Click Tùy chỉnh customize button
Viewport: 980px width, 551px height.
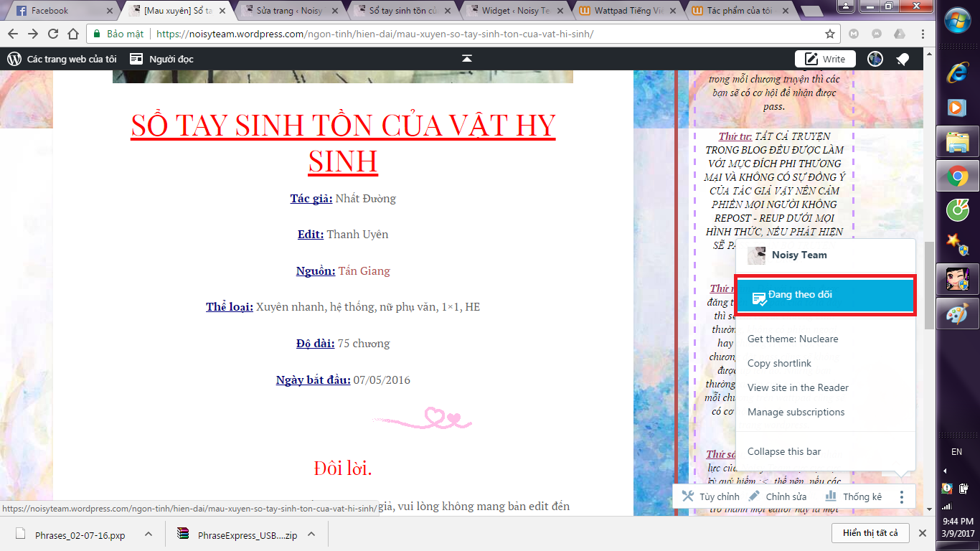pos(710,496)
